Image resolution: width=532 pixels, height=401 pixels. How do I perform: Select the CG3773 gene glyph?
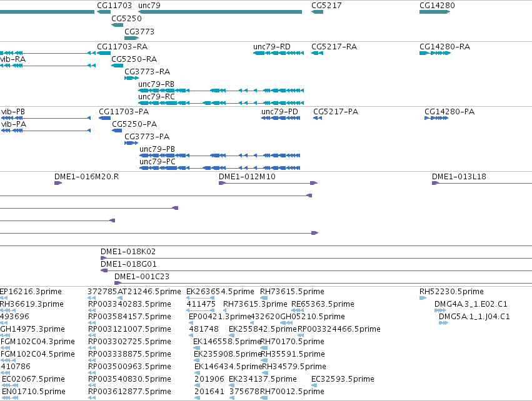pos(132,38)
